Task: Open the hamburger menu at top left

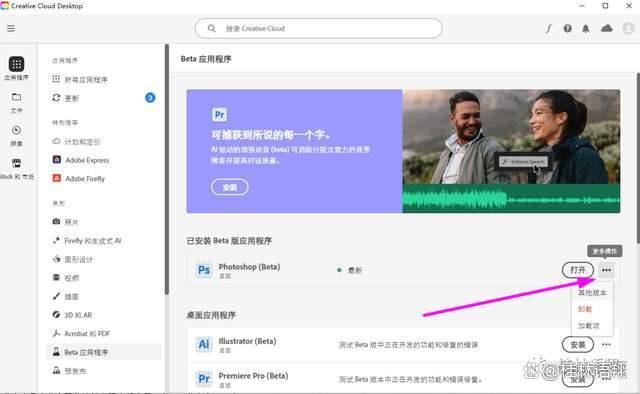Action: 11,28
